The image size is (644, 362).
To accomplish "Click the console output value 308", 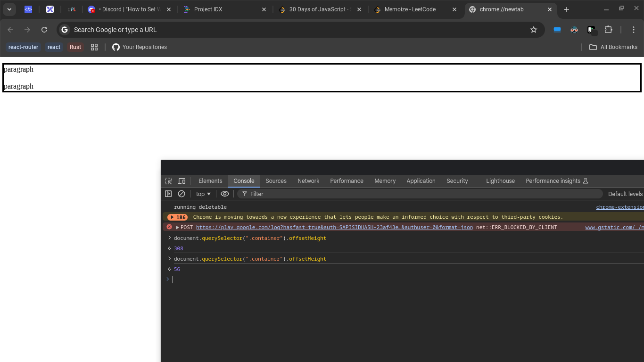I will point(178,248).
